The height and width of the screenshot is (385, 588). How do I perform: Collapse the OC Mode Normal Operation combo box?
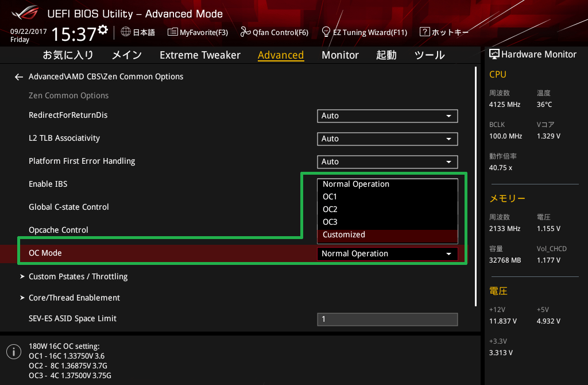[x=388, y=253]
